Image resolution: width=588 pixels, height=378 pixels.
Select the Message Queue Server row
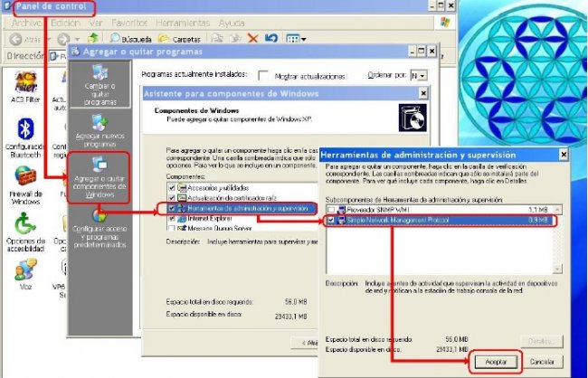coord(242,228)
